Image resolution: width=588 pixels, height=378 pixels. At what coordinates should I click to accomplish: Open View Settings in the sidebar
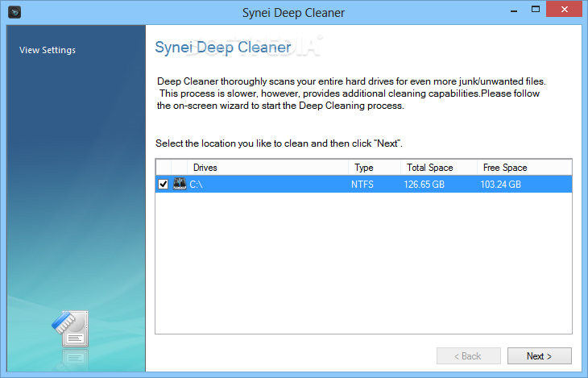(x=48, y=50)
